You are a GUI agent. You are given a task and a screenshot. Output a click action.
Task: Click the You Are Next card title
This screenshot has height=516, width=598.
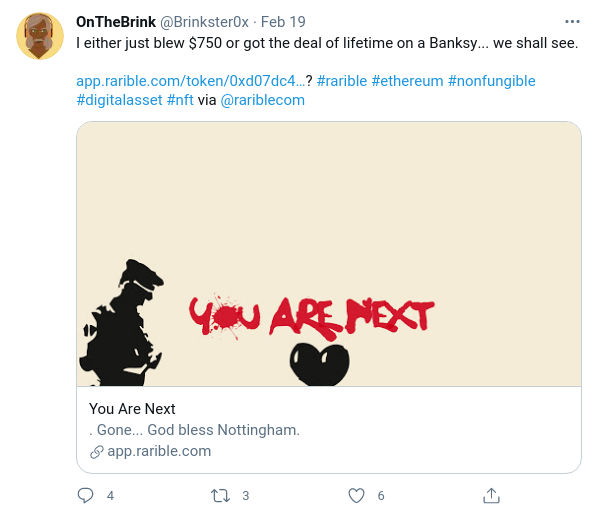(132, 409)
